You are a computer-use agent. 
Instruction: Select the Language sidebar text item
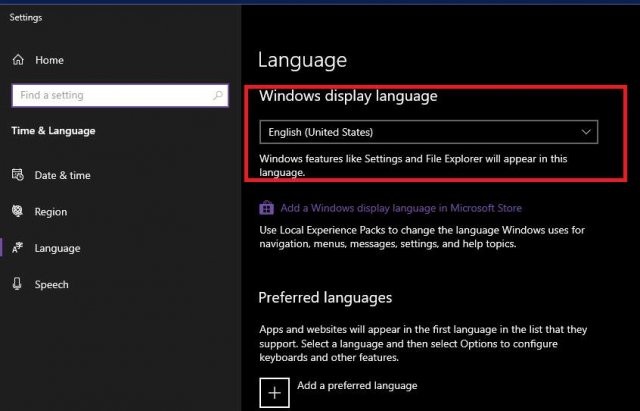coord(57,248)
